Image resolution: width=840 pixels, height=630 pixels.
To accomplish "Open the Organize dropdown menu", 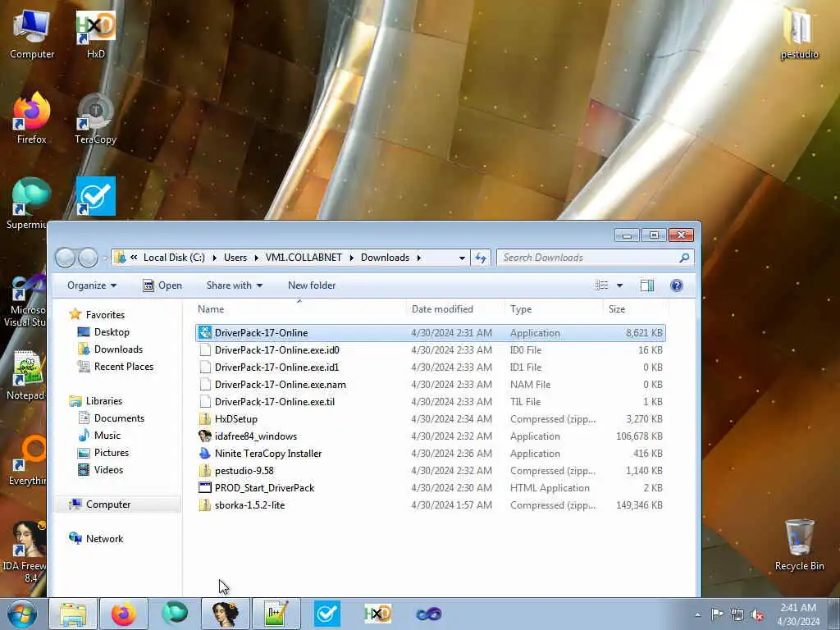I will (x=92, y=285).
